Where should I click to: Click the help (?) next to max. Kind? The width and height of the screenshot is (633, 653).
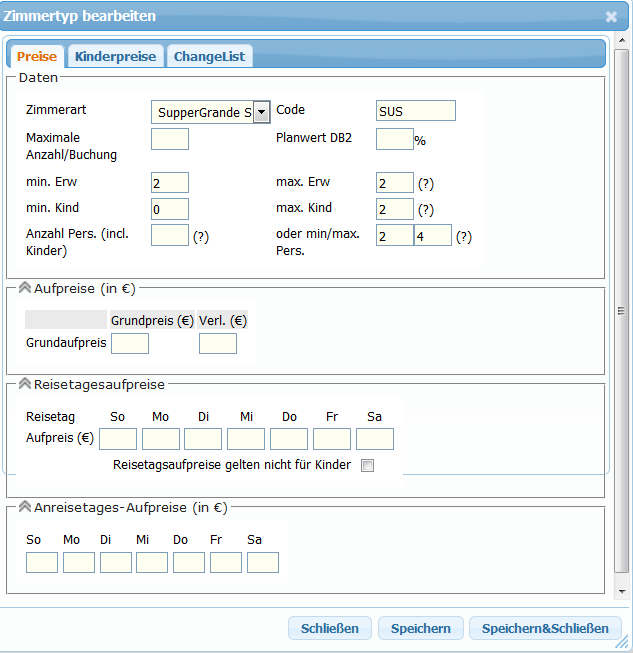pyautogui.click(x=426, y=210)
